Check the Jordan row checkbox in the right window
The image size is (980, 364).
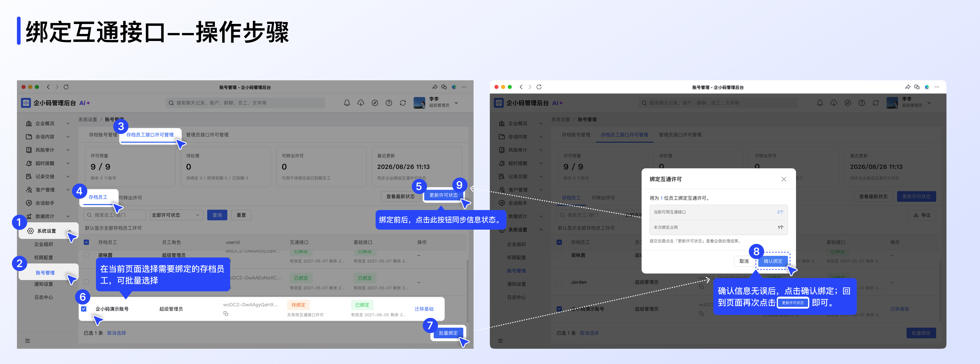point(559,282)
